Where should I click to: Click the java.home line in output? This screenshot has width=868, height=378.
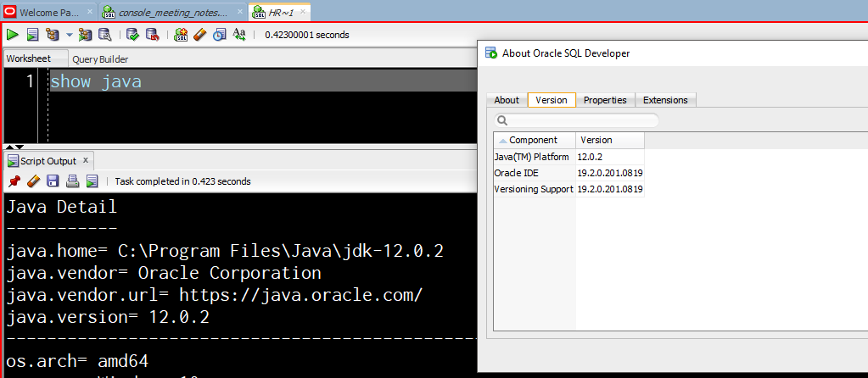coord(225,252)
